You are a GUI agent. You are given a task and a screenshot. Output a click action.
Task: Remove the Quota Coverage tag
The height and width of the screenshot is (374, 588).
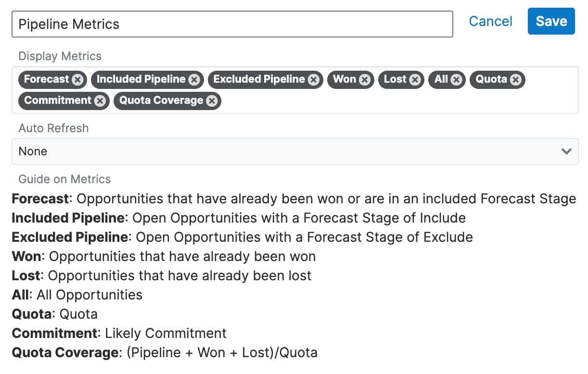(x=211, y=101)
